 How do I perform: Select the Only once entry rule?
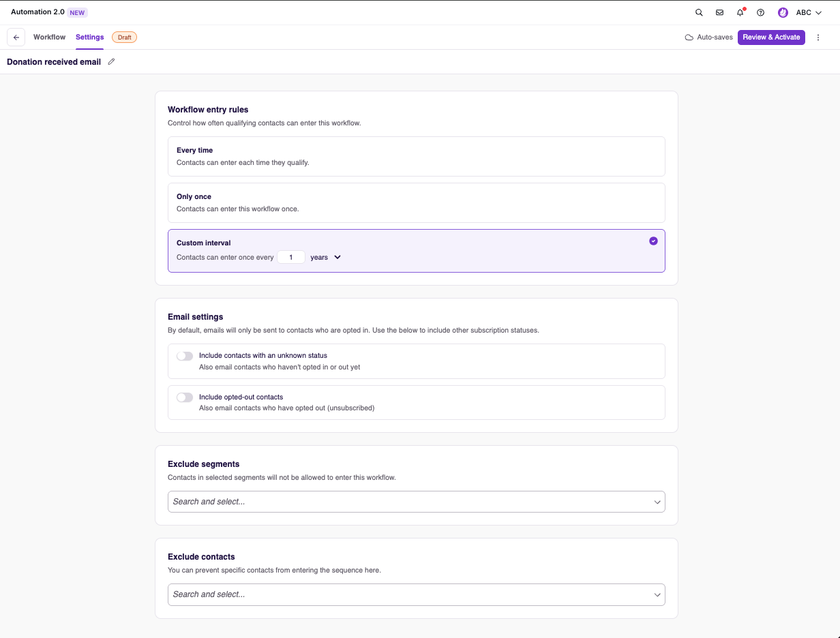(x=417, y=202)
